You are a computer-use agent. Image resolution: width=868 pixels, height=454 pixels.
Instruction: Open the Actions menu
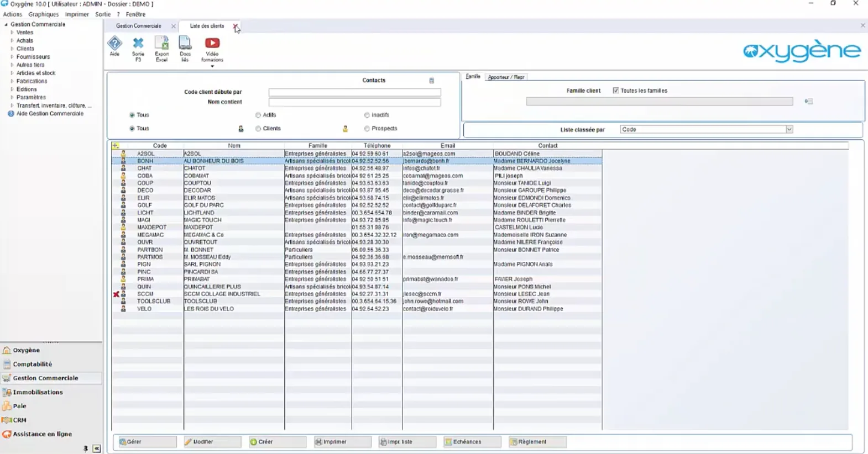[13, 14]
